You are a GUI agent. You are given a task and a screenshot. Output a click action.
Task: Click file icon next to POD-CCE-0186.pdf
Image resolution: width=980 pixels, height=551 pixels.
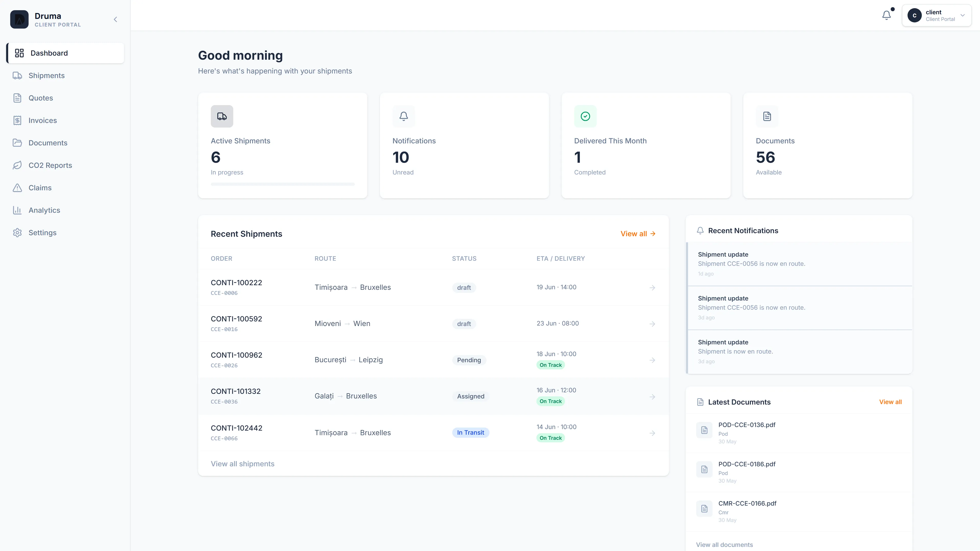click(x=704, y=469)
